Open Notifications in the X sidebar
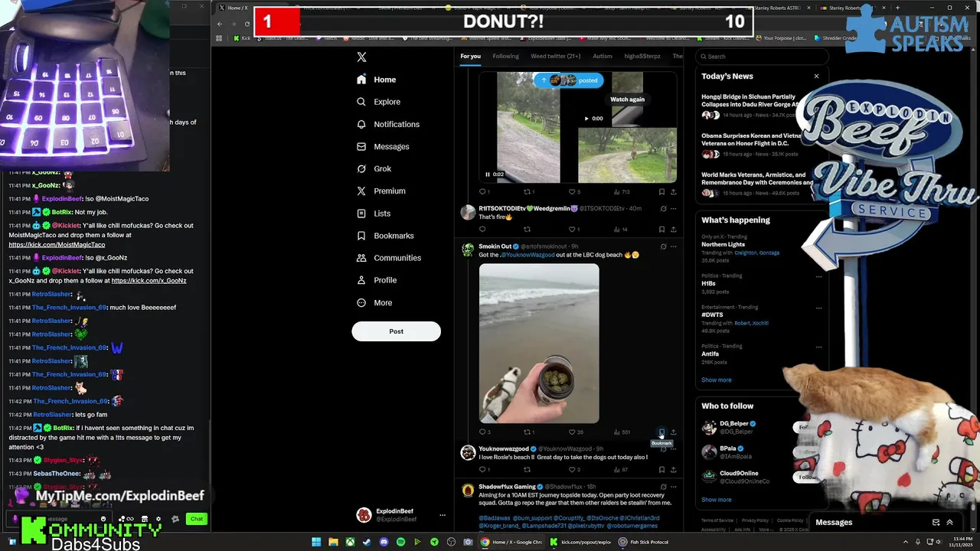 (388, 124)
